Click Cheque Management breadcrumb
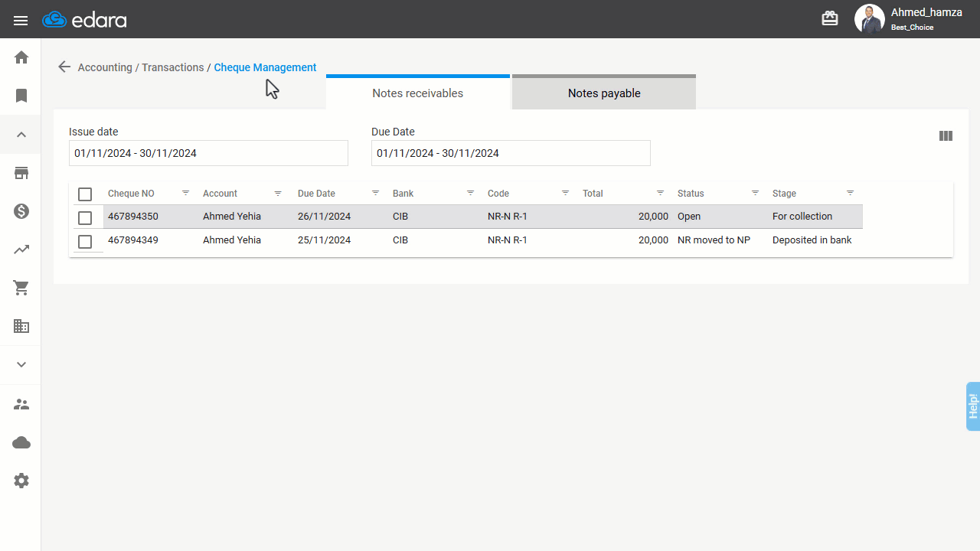The image size is (980, 551). pyautogui.click(x=265, y=67)
